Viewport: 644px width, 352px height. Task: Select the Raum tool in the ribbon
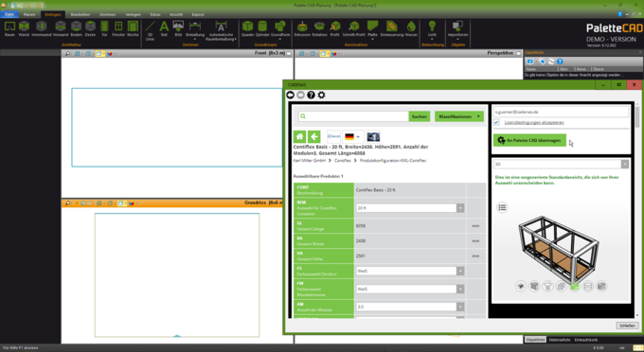(x=9, y=28)
